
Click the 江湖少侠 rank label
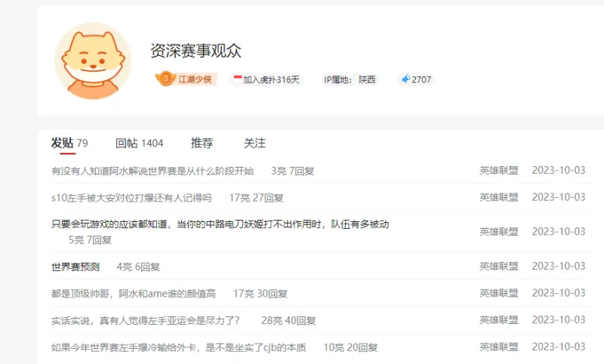195,79
